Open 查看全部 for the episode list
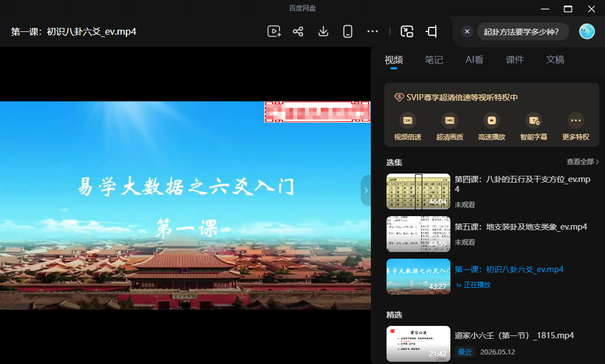 (583, 162)
